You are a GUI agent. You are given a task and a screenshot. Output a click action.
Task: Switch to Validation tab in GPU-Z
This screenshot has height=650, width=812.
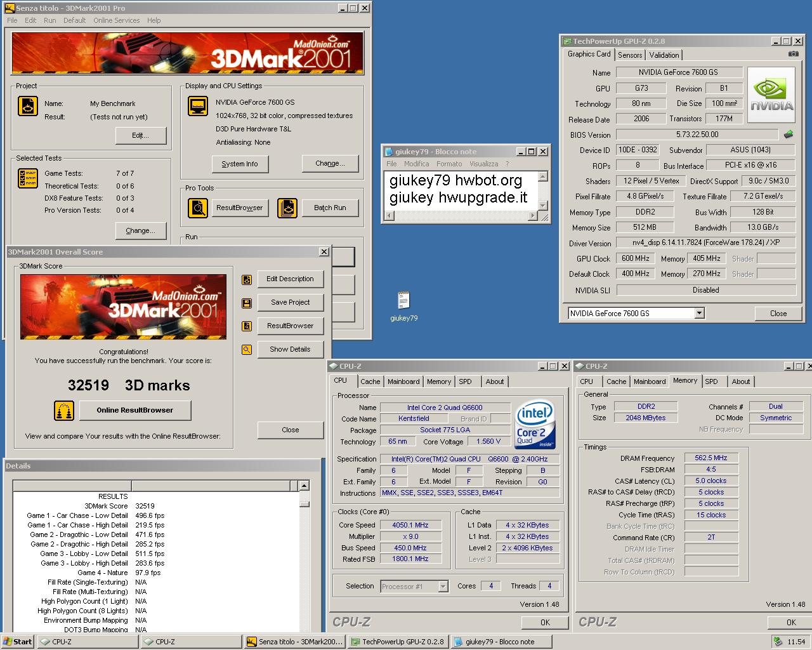pos(664,55)
